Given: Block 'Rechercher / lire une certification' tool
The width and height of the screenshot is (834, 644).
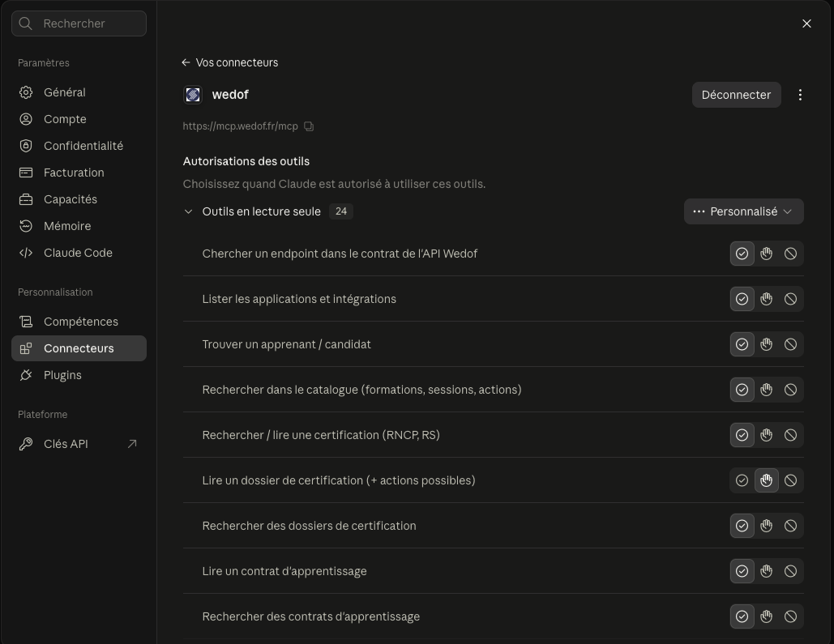Looking at the screenshot, I should (790, 435).
